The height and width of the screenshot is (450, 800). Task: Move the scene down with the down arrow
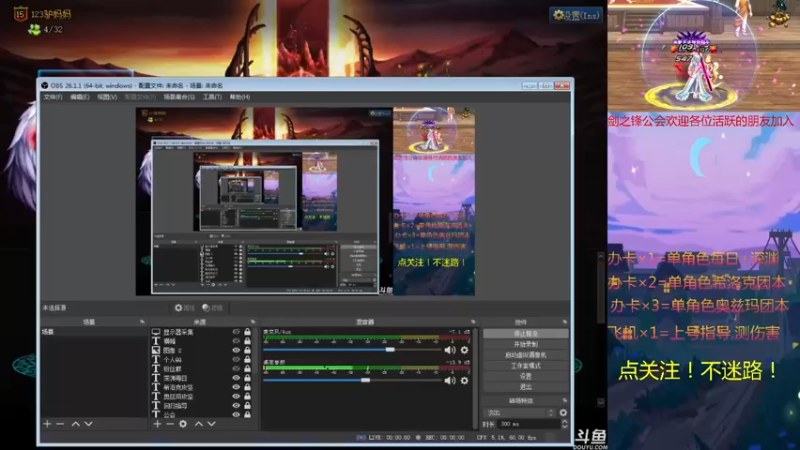tap(88, 424)
